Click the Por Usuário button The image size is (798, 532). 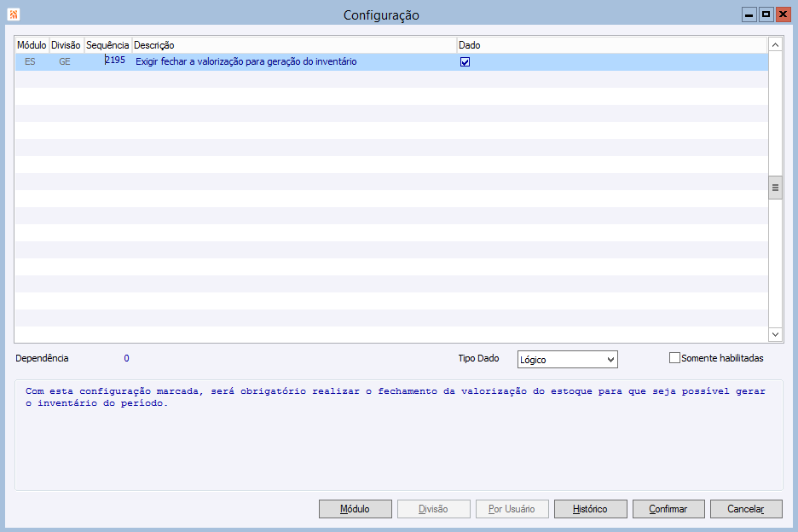pos(512,509)
